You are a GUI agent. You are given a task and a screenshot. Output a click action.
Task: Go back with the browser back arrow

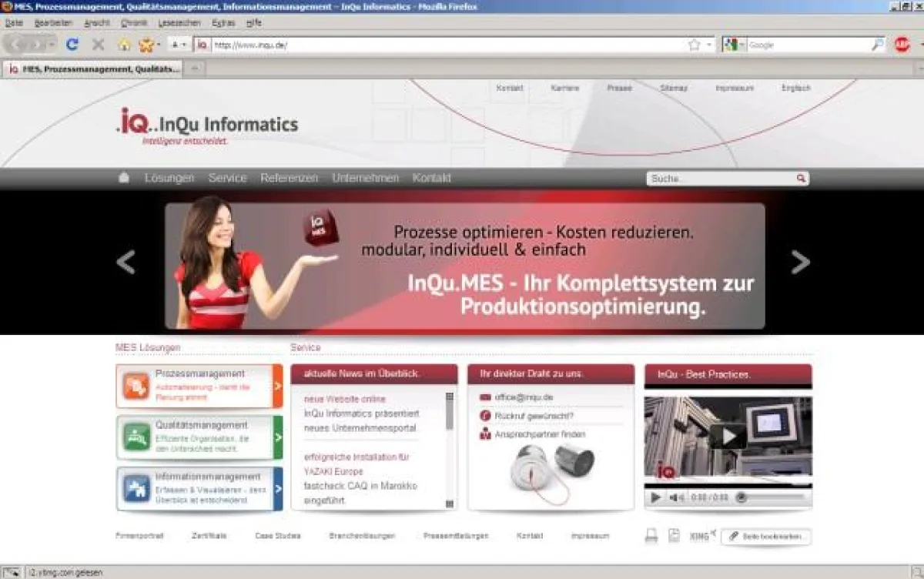17,45
